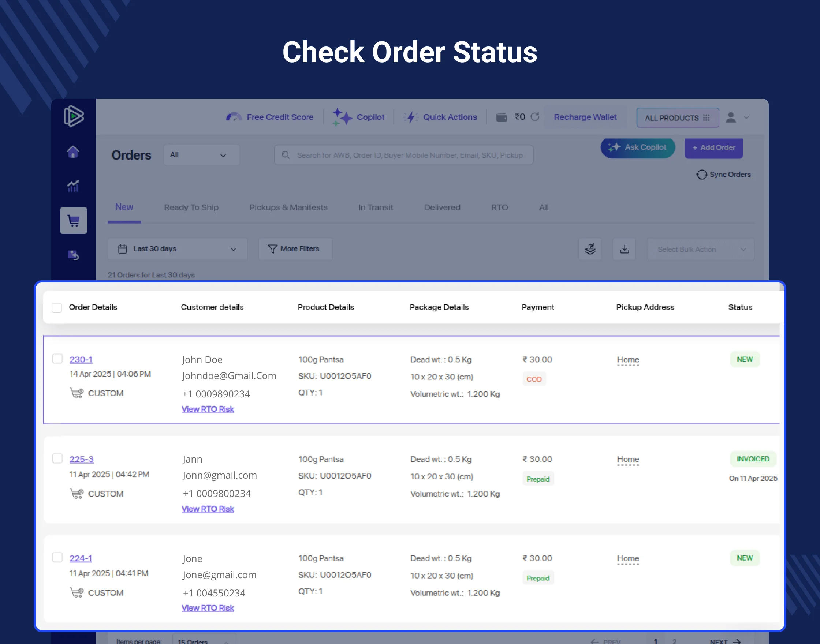Select the orders cart sidebar icon
This screenshot has height=644, width=820.
click(x=74, y=221)
